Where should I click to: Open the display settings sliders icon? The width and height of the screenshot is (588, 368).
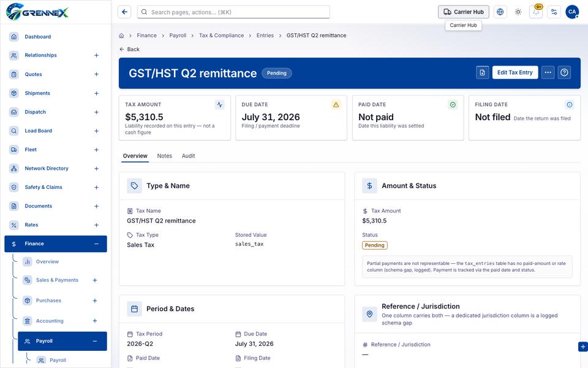click(x=554, y=12)
